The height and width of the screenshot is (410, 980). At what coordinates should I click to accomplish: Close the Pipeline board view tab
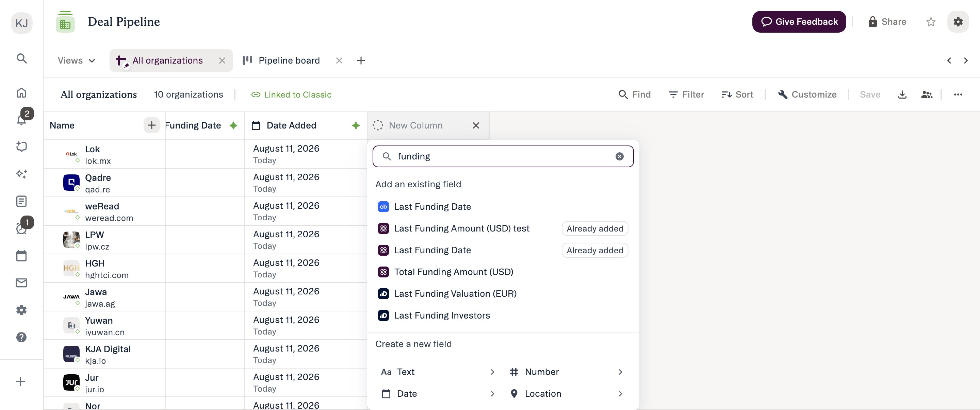pyautogui.click(x=339, y=61)
